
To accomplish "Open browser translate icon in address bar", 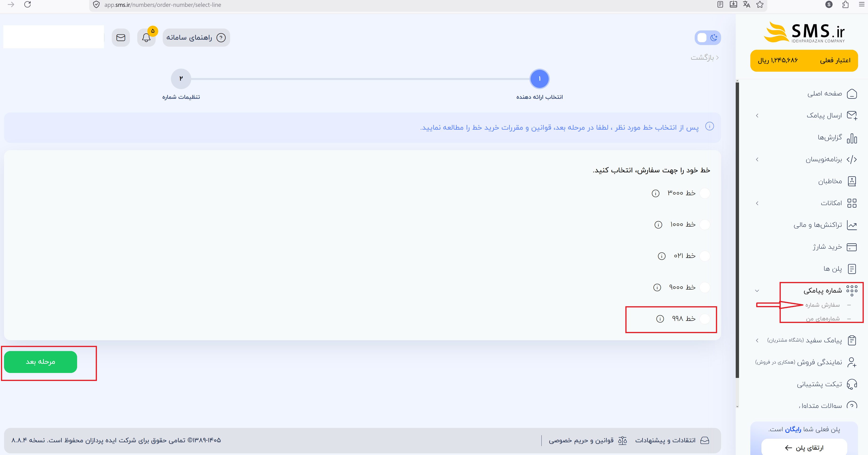I will pos(746,4).
